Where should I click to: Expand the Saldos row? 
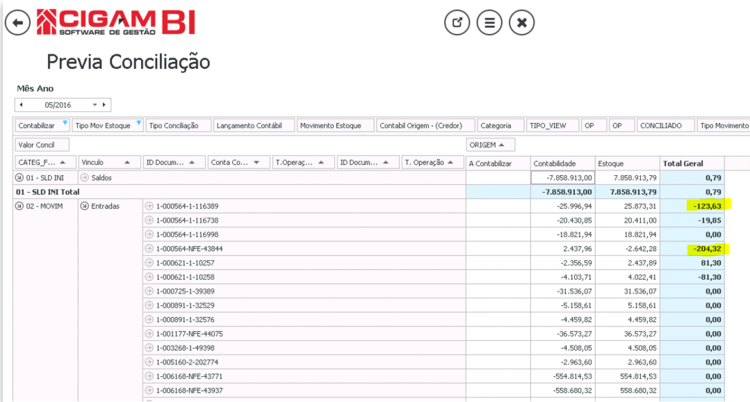point(85,178)
